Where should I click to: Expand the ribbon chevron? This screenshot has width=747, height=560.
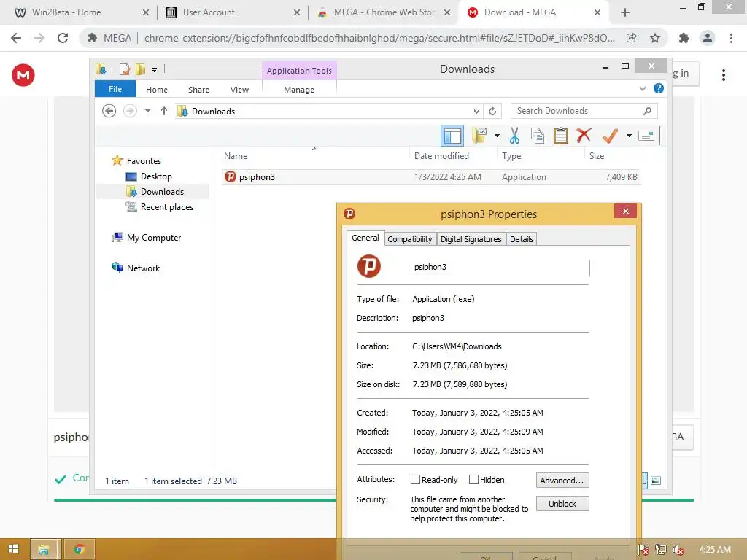[642, 88]
